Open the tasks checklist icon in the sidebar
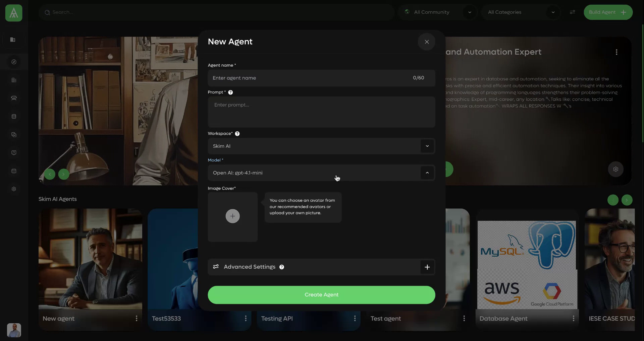 pyautogui.click(x=13, y=134)
